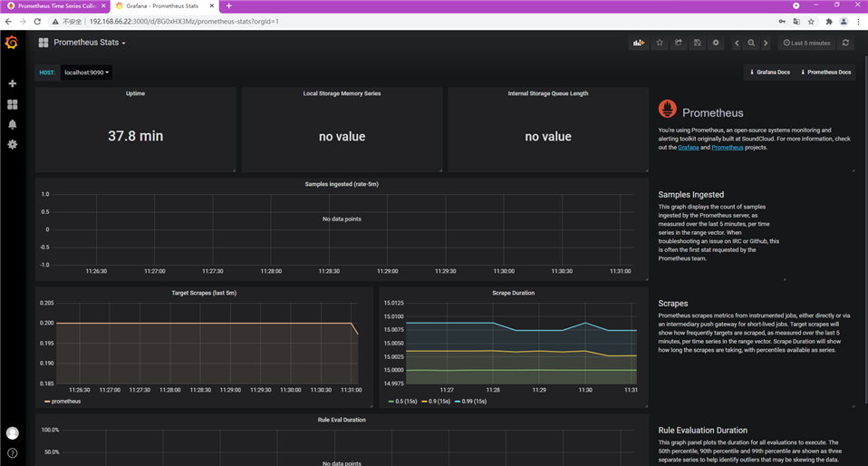Open the Grafana Docs link
This screenshot has width=868, height=466.
click(770, 72)
